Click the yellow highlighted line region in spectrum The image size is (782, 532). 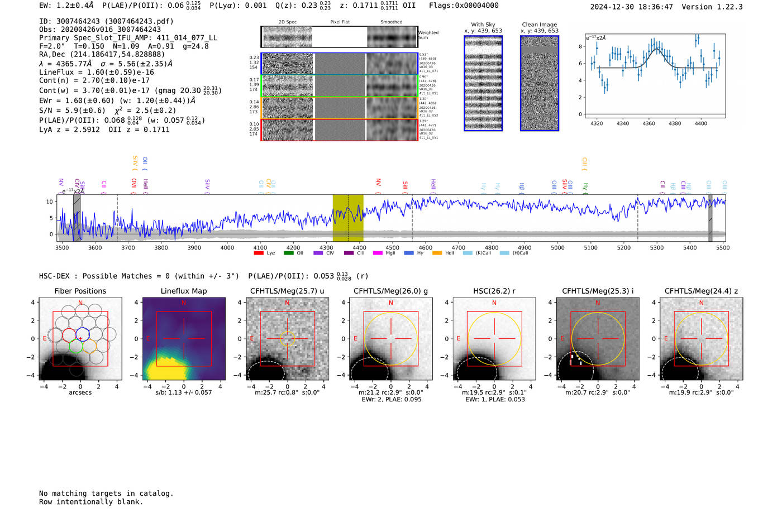348,218
